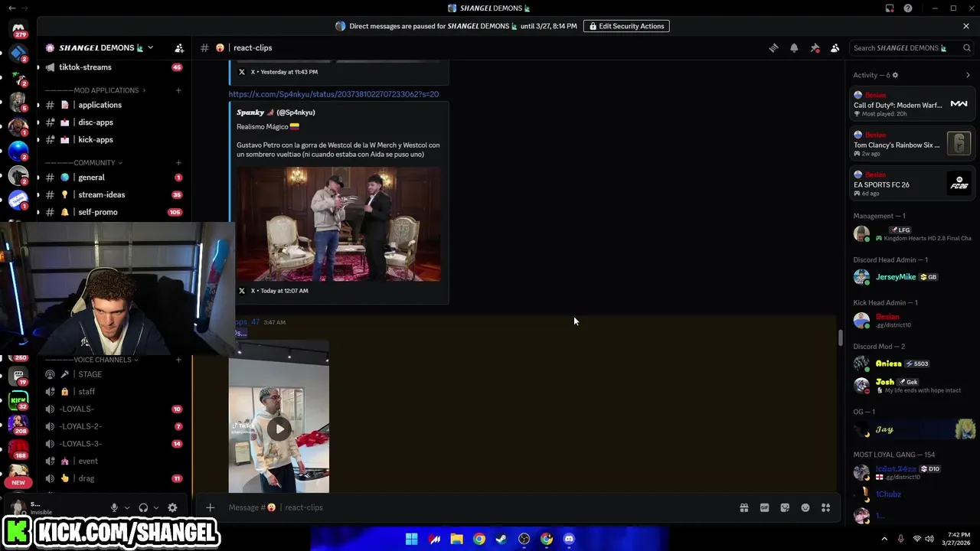
Task: Create channel in COMMUNITY category
Action: 178,163
